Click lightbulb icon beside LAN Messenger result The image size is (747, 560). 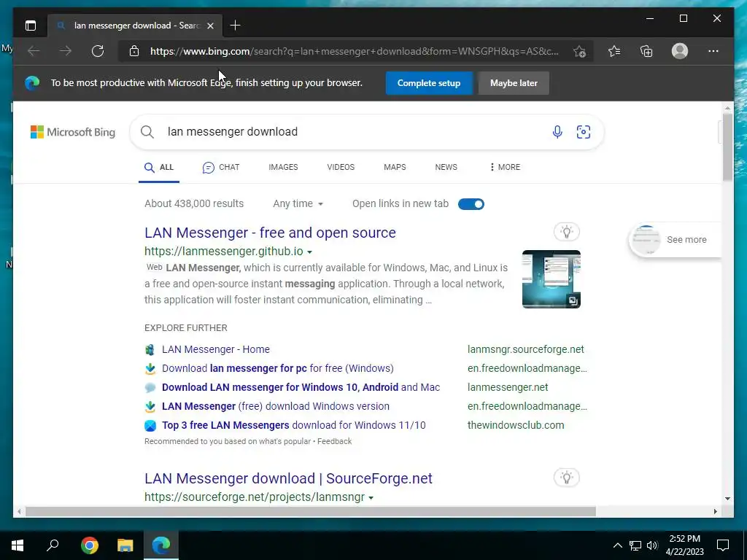[566, 232]
